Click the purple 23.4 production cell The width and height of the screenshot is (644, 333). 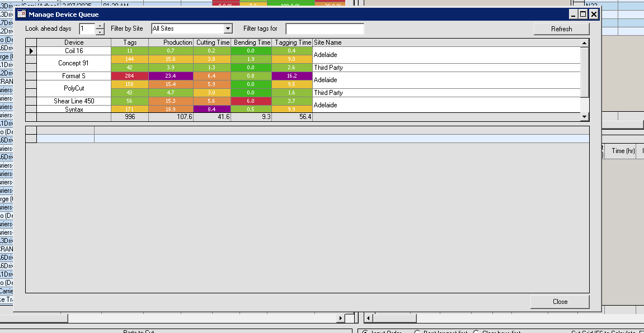(x=171, y=76)
